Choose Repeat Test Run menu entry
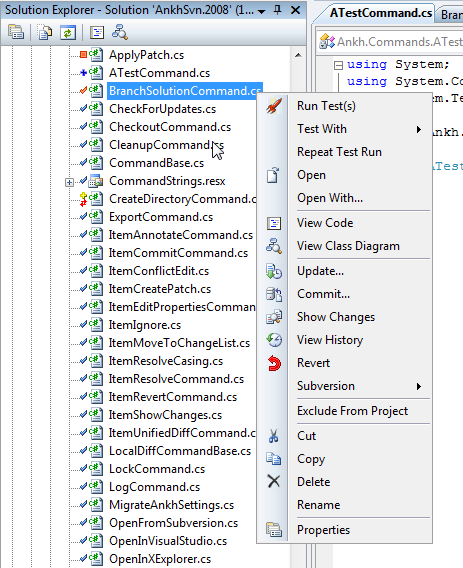 [x=339, y=152]
